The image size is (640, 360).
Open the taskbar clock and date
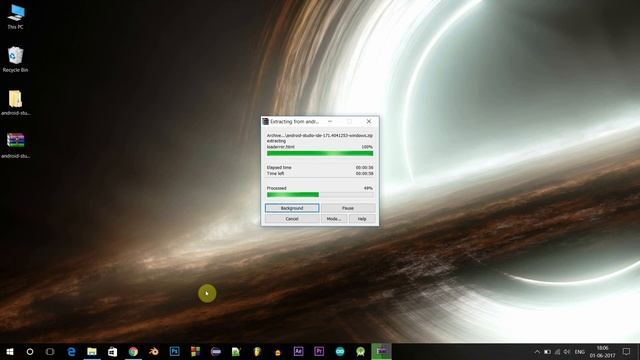602,352
